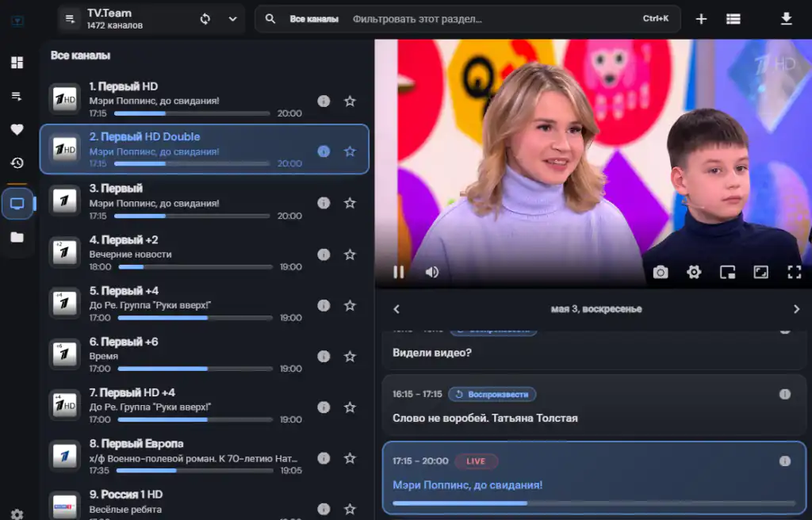Favorite the 3. Первый channel
The image size is (812, 520).
(350, 203)
